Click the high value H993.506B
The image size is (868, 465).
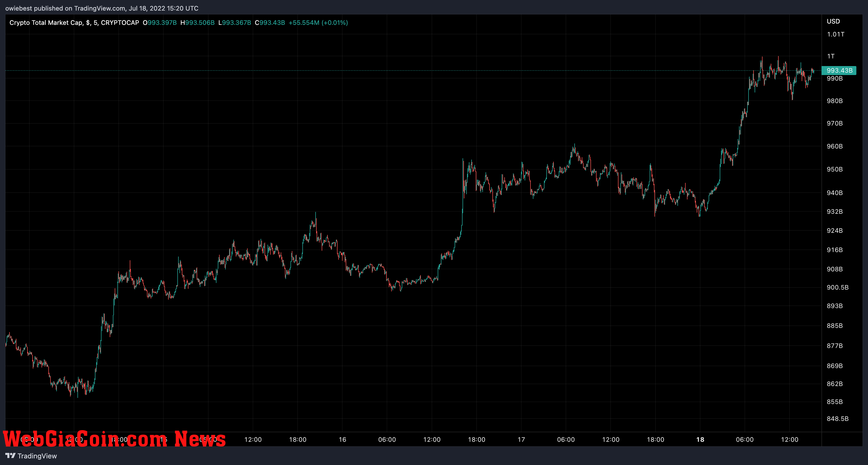197,22
